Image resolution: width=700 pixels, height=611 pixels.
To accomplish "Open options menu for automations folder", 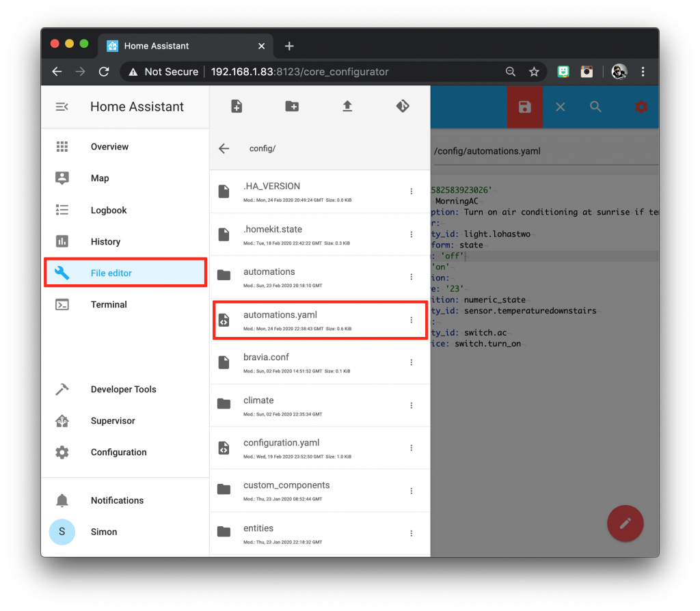I will point(411,277).
